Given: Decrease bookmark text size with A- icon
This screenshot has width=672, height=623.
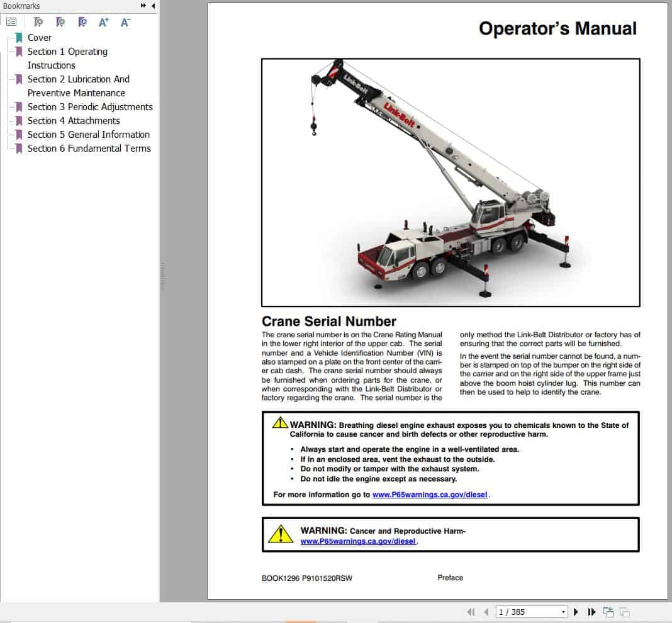Looking at the screenshot, I should click(x=125, y=21).
